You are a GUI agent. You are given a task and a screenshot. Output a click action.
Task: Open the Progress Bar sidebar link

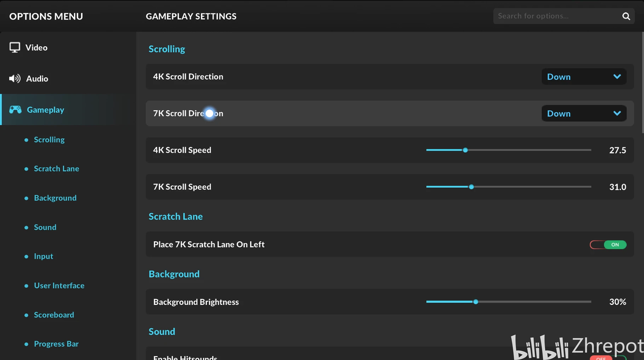pyautogui.click(x=56, y=344)
